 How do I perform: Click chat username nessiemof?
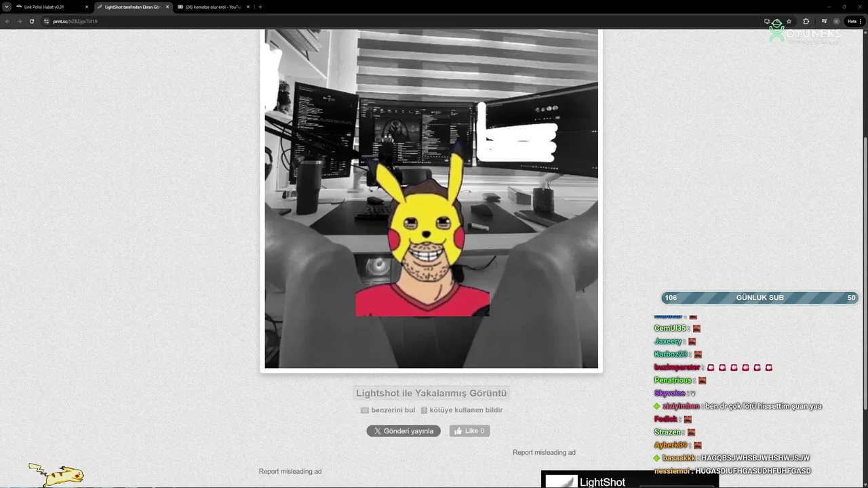coord(672,471)
